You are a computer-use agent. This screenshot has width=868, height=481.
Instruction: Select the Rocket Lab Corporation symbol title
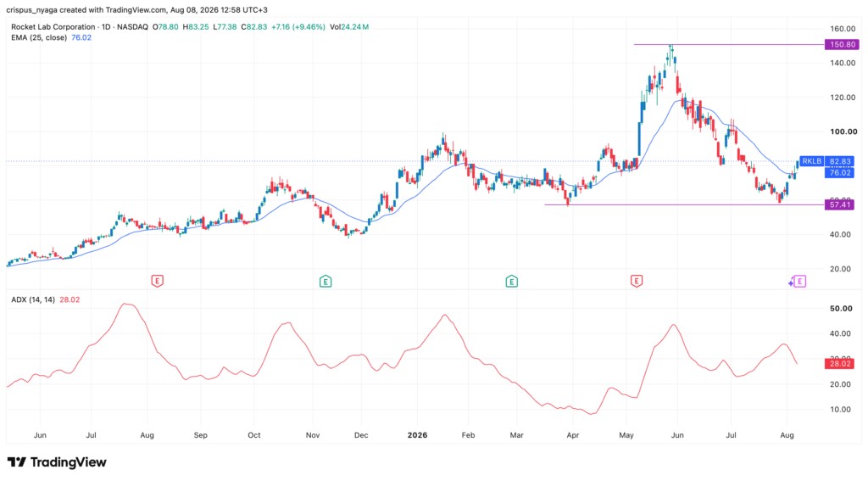(x=53, y=26)
